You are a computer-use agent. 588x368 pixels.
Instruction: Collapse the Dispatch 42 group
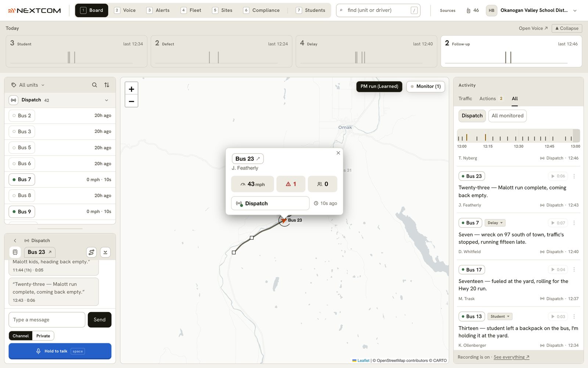click(x=107, y=100)
